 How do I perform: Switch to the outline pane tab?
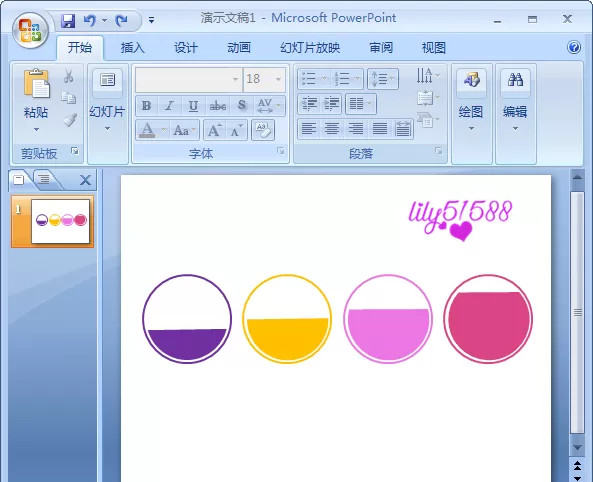click(x=45, y=180)
